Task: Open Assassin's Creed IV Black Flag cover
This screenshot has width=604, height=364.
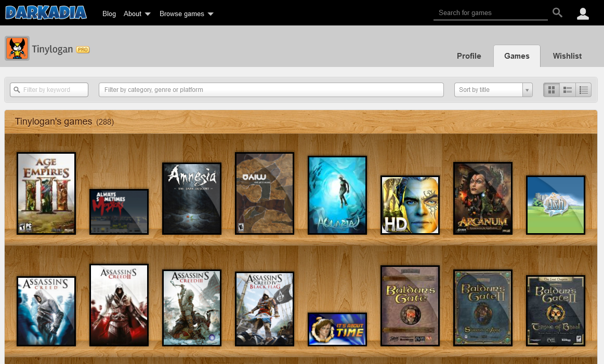Action: click(x=265, y=308)
